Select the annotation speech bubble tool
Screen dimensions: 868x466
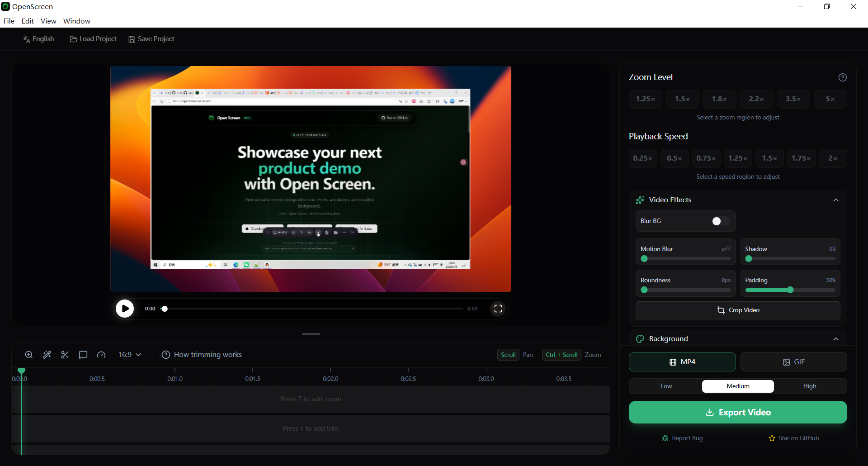click(x=83, y=355)
